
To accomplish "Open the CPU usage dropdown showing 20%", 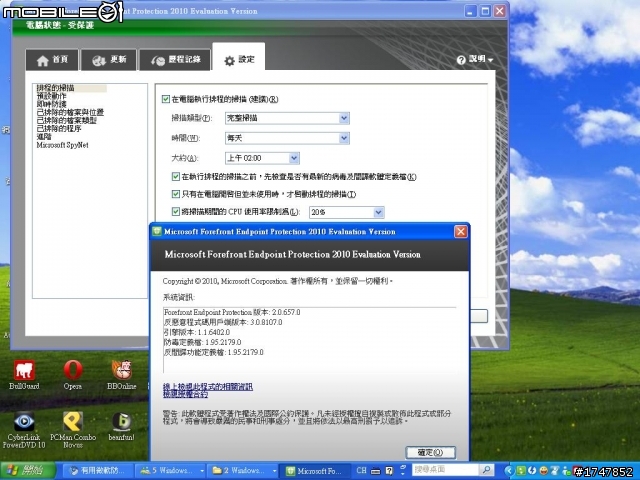I will coord(347,212).
